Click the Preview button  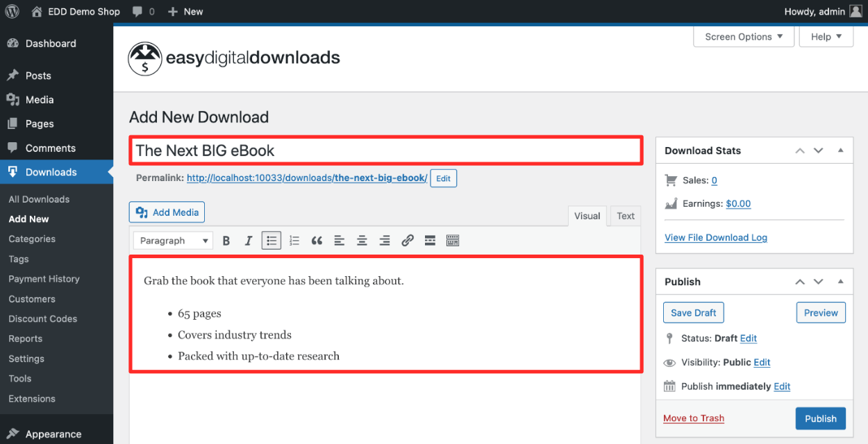(x=821, y=313)
